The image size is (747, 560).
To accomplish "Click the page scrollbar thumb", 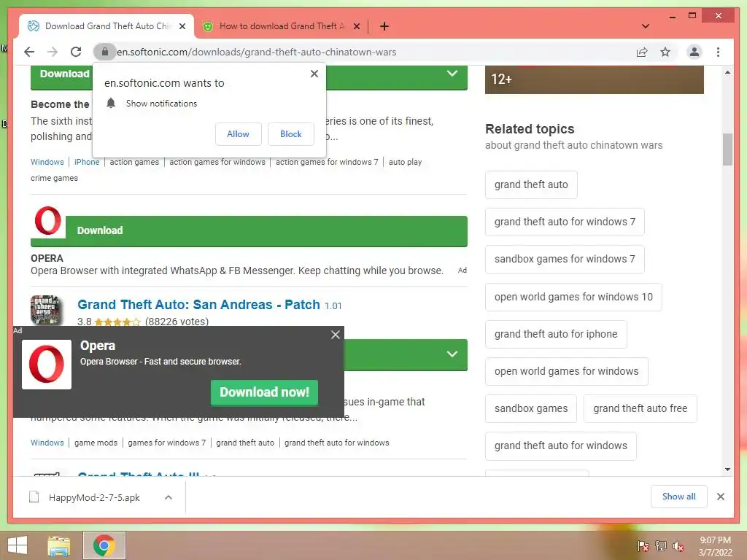I will (727, 149).
